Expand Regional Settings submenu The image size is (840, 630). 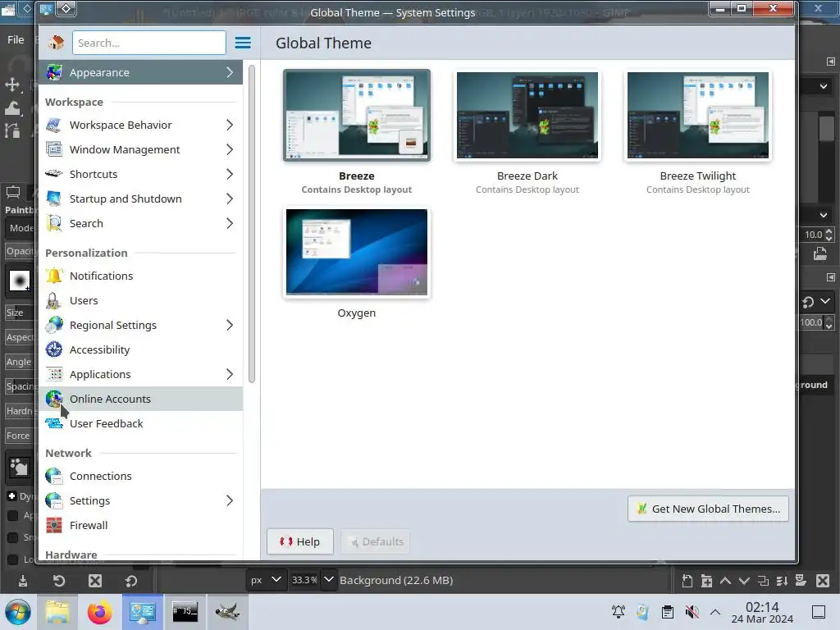(230, 325)
